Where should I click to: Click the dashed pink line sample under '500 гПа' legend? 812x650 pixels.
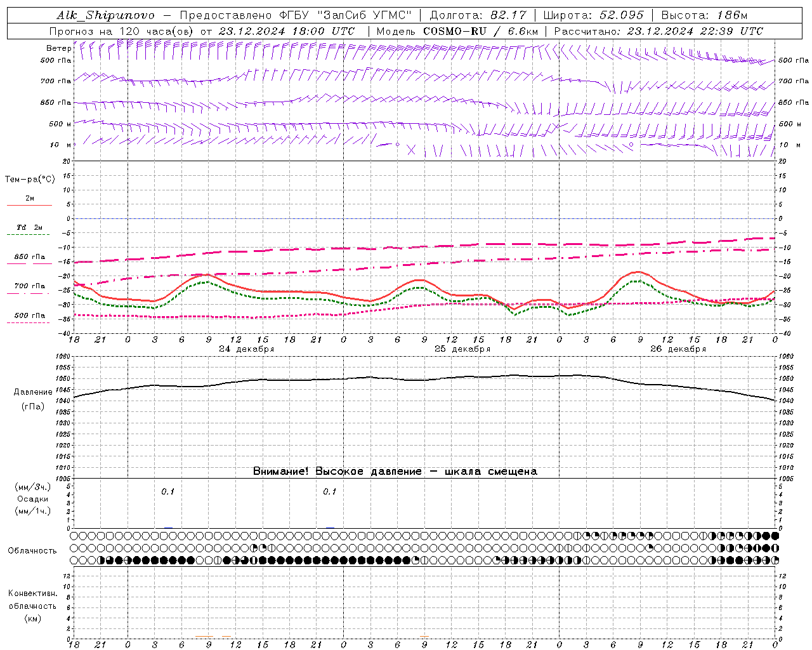coord(29,322)
